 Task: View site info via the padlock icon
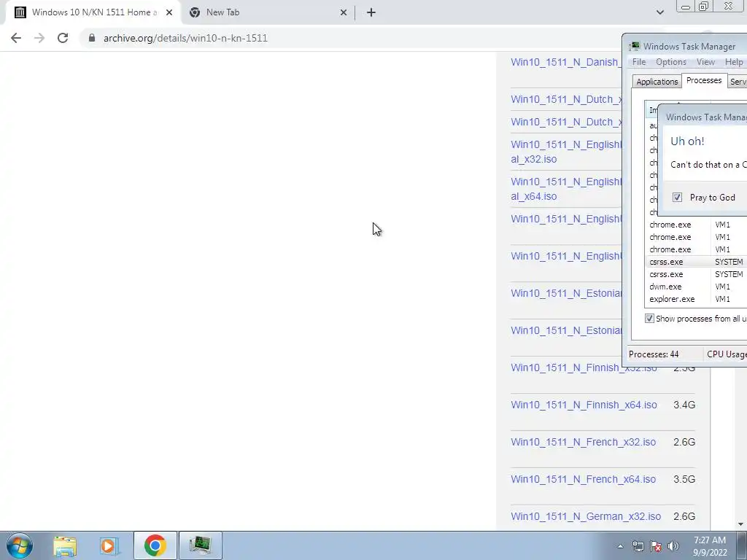pos(92,38)
